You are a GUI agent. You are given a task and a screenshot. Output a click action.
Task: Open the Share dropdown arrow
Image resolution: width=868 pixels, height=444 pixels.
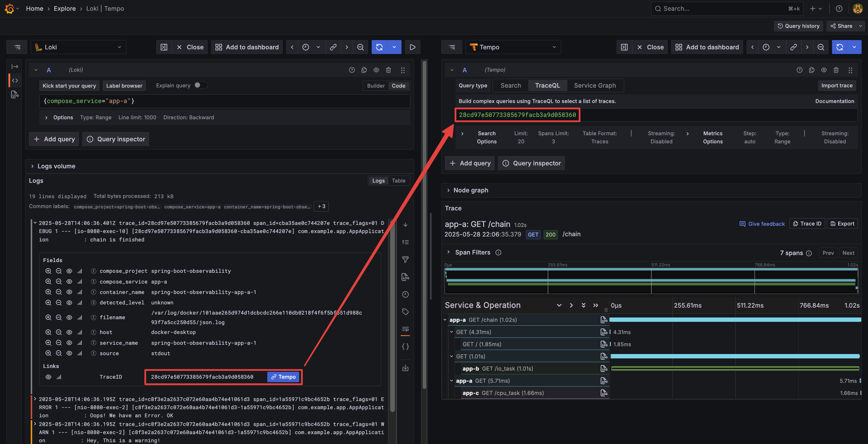point(860,26)
